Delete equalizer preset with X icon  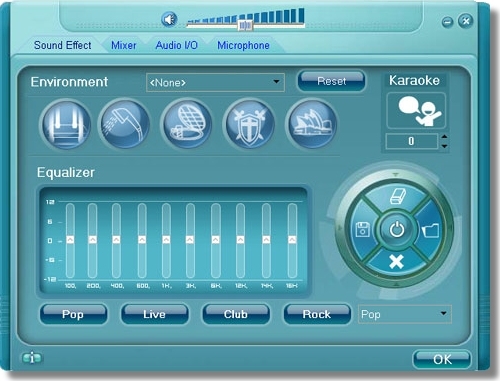pyautogui.click(x=396, y=262)
